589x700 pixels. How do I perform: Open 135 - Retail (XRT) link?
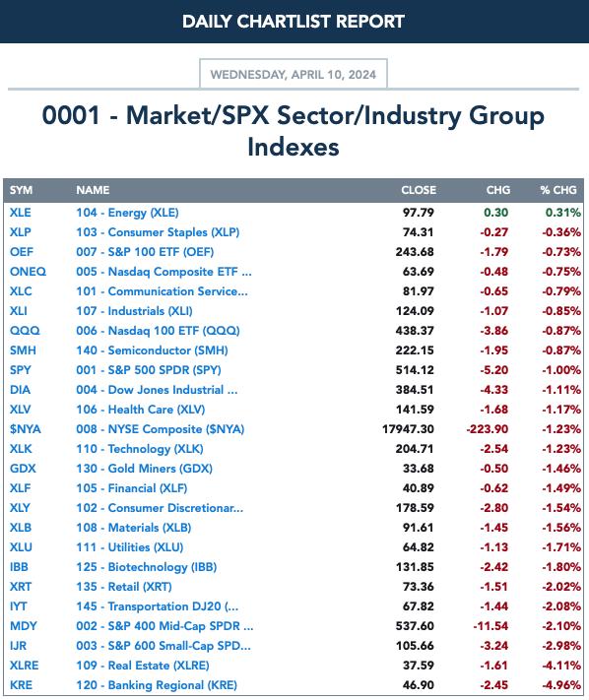click(x=124, y=587)
